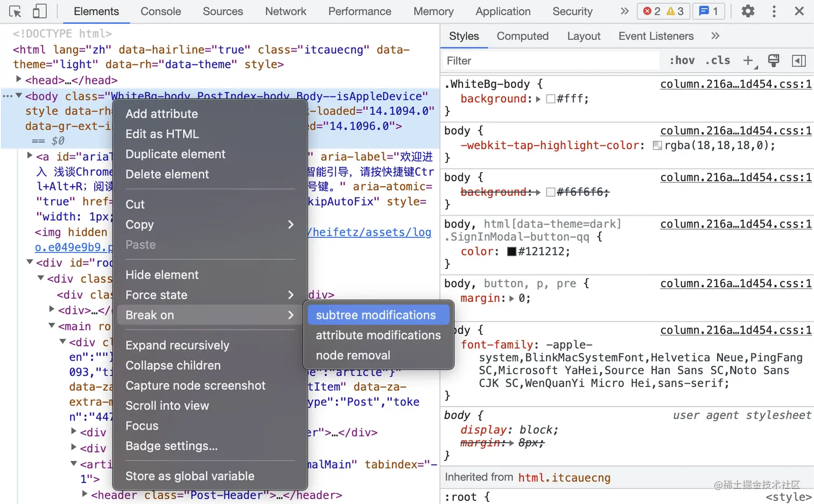Click the red errors counter badge
The image size is (814, 504).
[x=652, y=11]
